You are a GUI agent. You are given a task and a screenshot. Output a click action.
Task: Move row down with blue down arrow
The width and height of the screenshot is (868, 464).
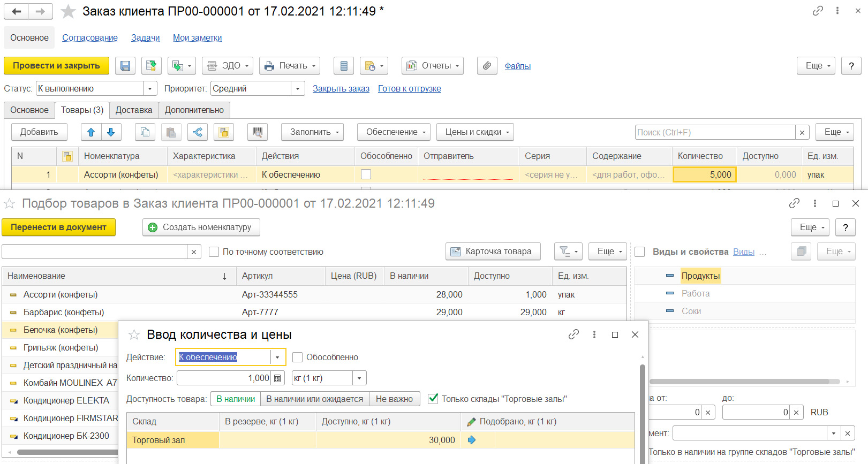click(x=111, y=132)
